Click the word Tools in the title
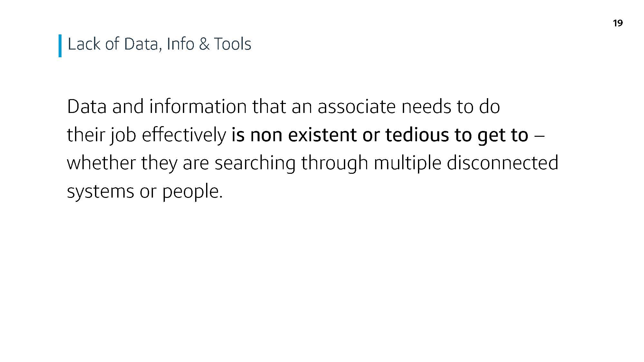 [232, 44]
